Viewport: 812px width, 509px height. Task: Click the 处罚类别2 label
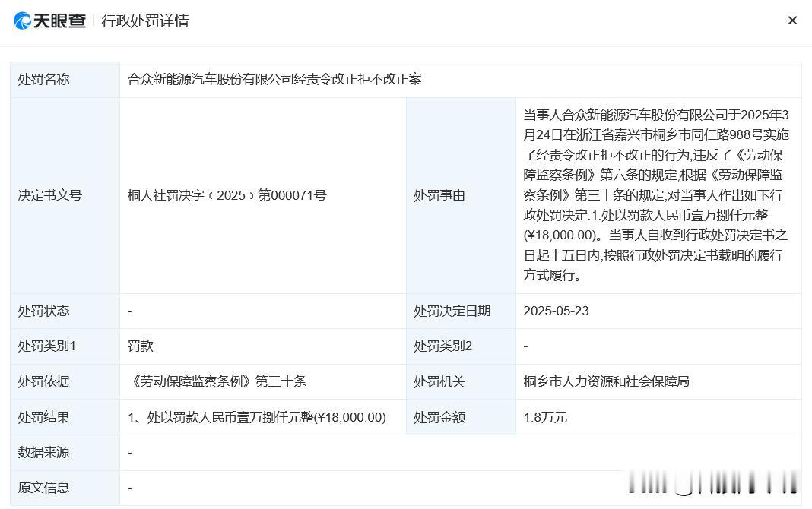pyautogui.click(x=442, y=346)
